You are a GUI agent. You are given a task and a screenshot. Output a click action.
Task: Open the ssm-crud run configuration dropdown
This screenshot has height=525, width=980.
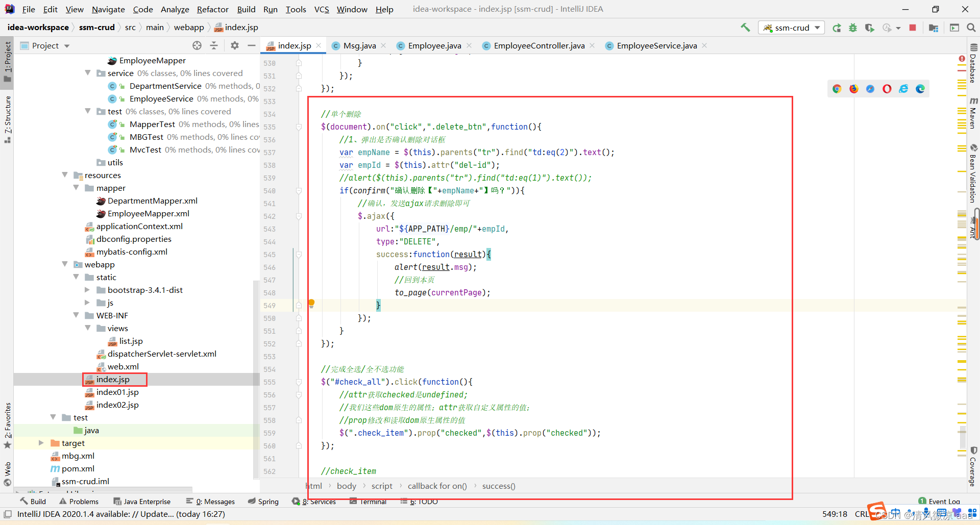(x=792, y=28)
